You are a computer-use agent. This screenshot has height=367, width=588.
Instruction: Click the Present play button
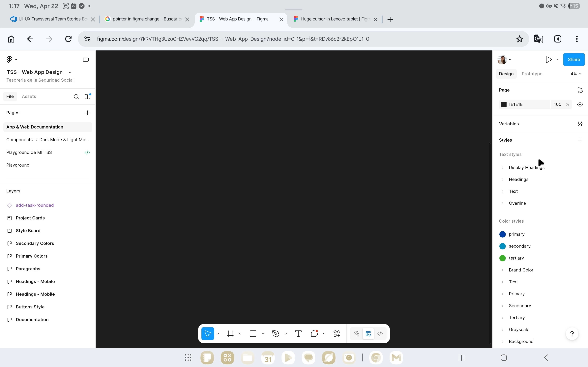click(x=548, y=60)
